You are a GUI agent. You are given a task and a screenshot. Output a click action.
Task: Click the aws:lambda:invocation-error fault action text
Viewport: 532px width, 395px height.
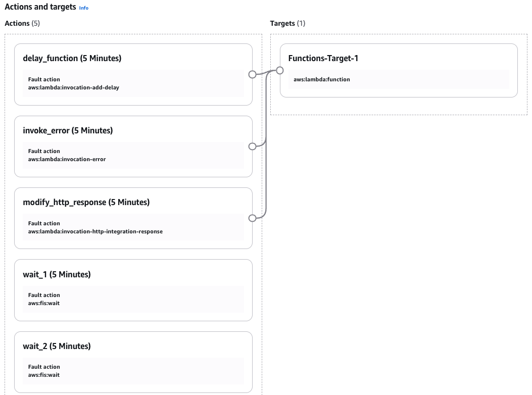pyautogui.click(x=67, y=159)
